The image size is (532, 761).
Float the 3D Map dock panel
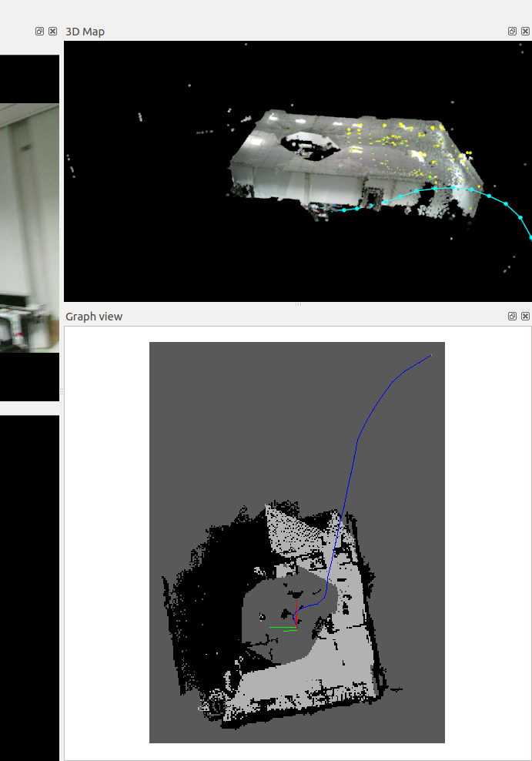click(x=513, y=32)
